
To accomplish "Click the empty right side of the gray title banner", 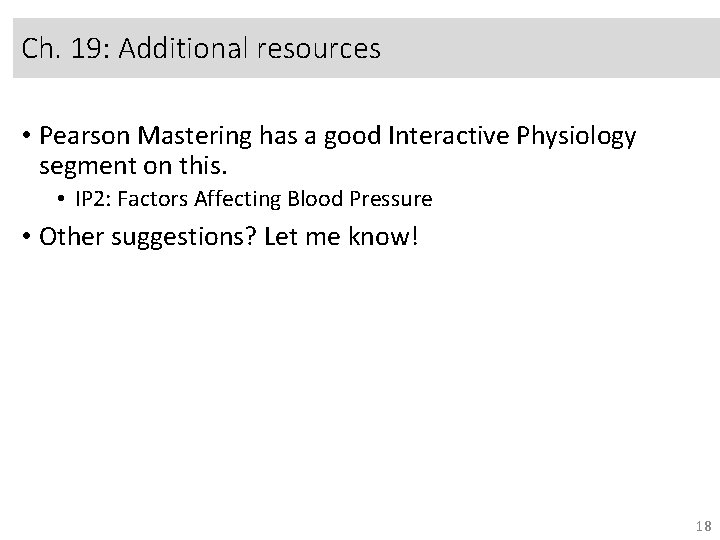I will 560,48.
